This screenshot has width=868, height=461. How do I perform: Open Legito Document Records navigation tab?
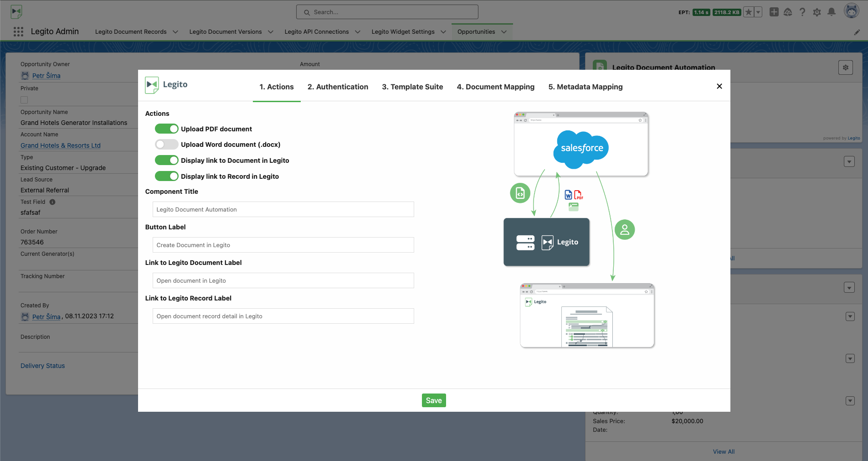point(131,32)
